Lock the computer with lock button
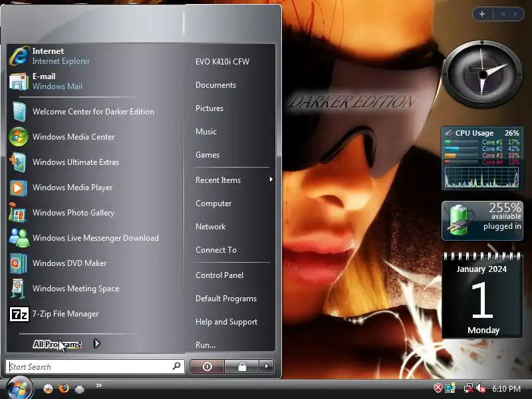The height and width of the screenshot is (399, 532). pyautogui.click(x=242, y=366)
